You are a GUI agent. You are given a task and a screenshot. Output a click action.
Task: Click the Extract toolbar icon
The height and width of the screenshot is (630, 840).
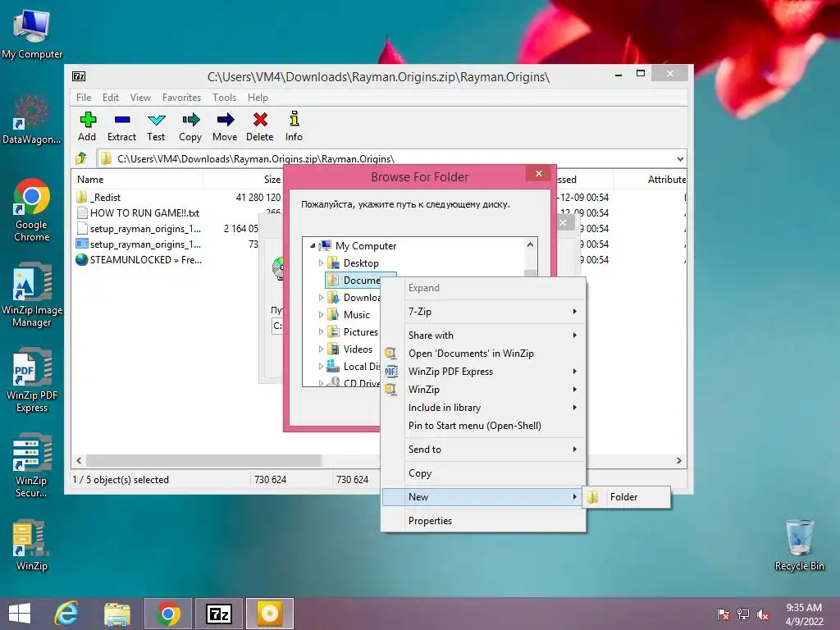121,127
